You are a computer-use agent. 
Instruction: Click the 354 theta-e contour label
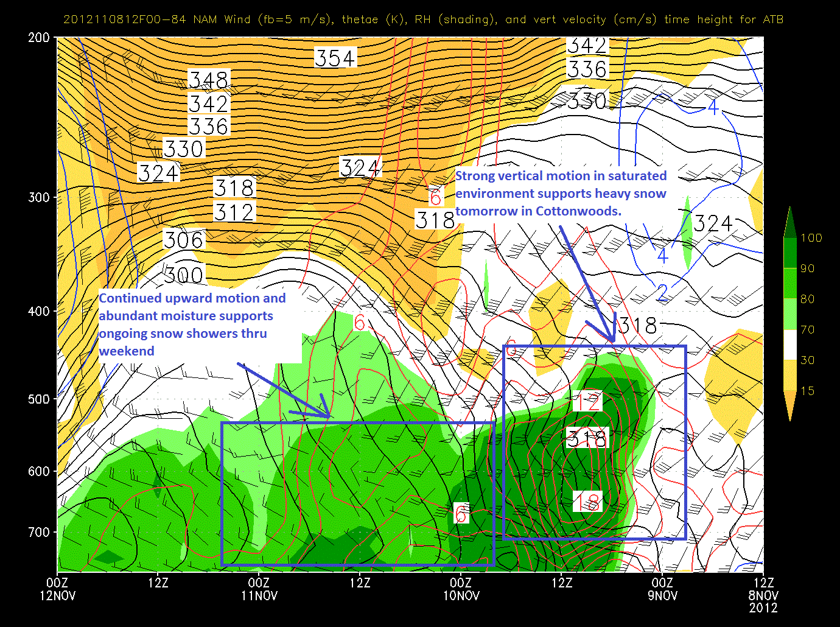tap(335, 58)
